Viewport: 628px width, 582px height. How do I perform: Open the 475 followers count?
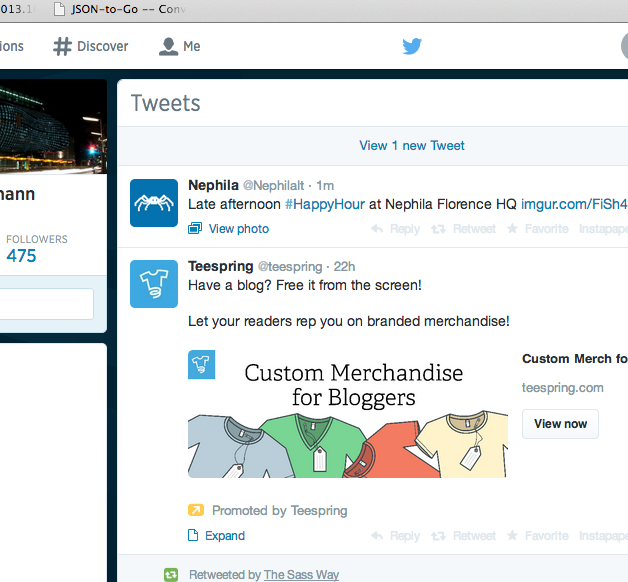(21, 256)
